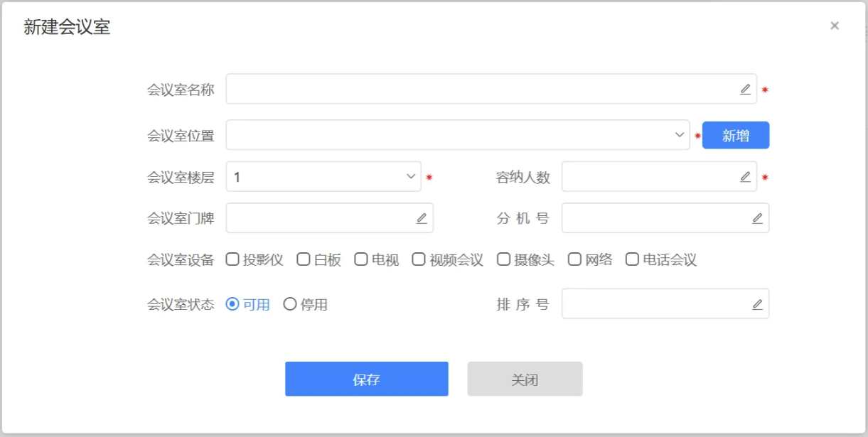This screenshot has width=868, height=437.
Task: Click the pencil icon in 会议室门牌 field
Action: 422,218
